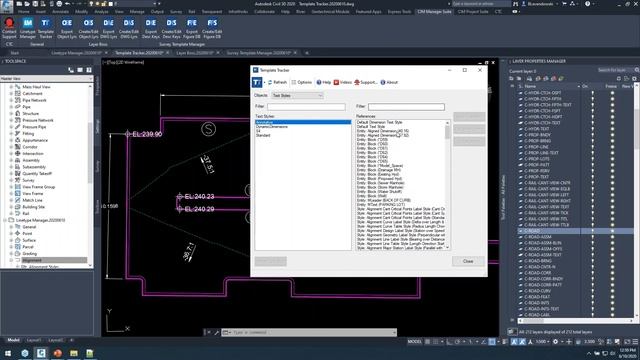
Task: Toggle On state for C-HYDR-TEXT layer
Action: [x=593, y=129]
